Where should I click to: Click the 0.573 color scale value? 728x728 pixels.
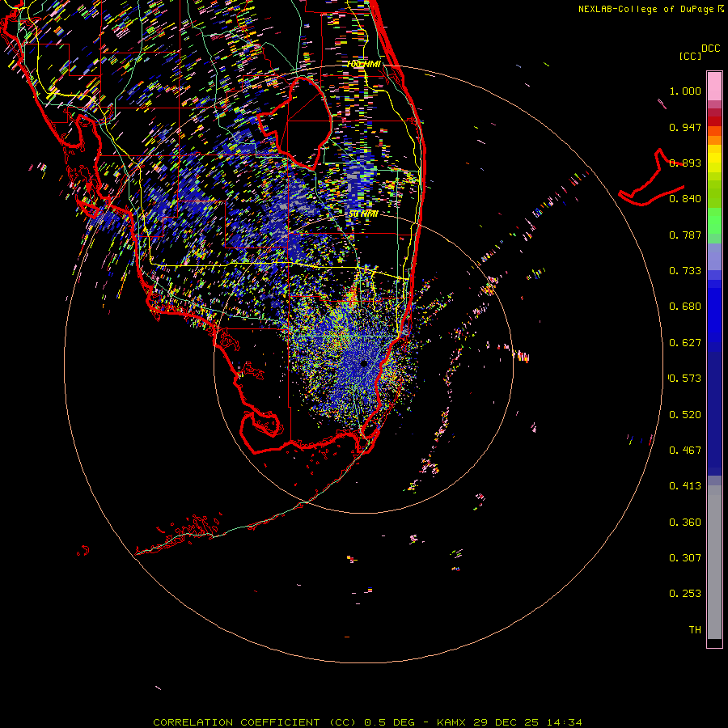[685, 379]
